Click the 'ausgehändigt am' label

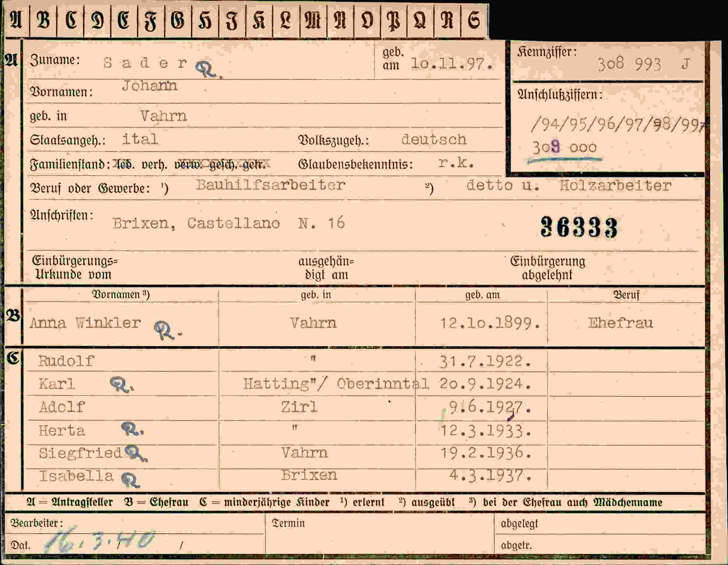326,268
